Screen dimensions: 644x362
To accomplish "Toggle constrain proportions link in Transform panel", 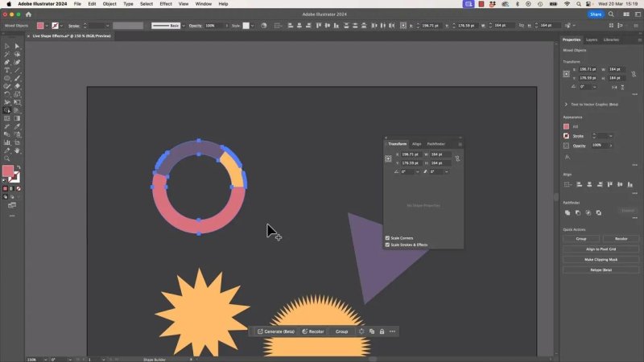I will (457, 158).
